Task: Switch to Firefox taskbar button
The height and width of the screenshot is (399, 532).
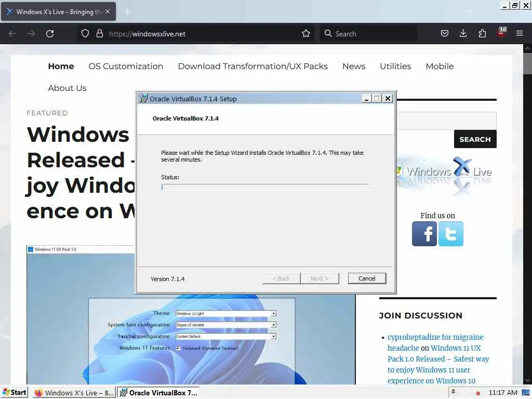Action: tap(74, 393)
